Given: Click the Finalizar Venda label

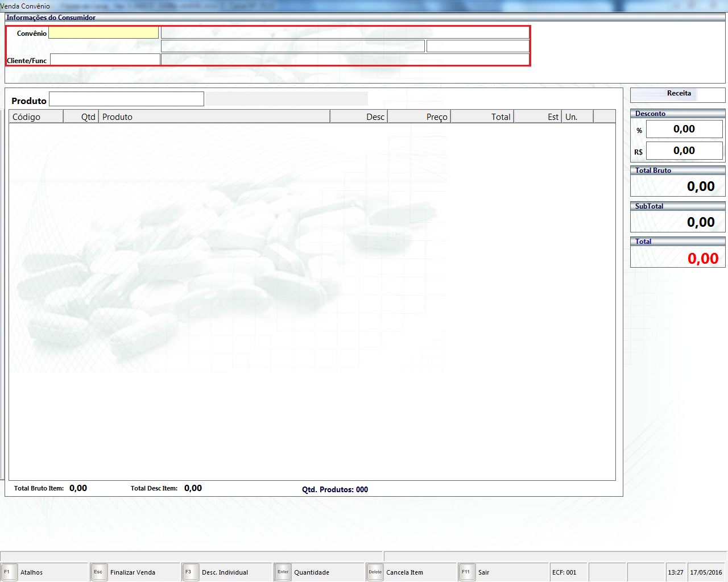Looking at the screenshot, I should (133, 572).
